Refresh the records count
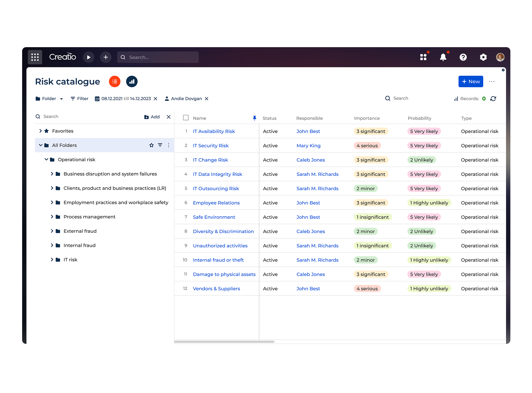Viewport: 532px width, 393px height. point(493,98)
